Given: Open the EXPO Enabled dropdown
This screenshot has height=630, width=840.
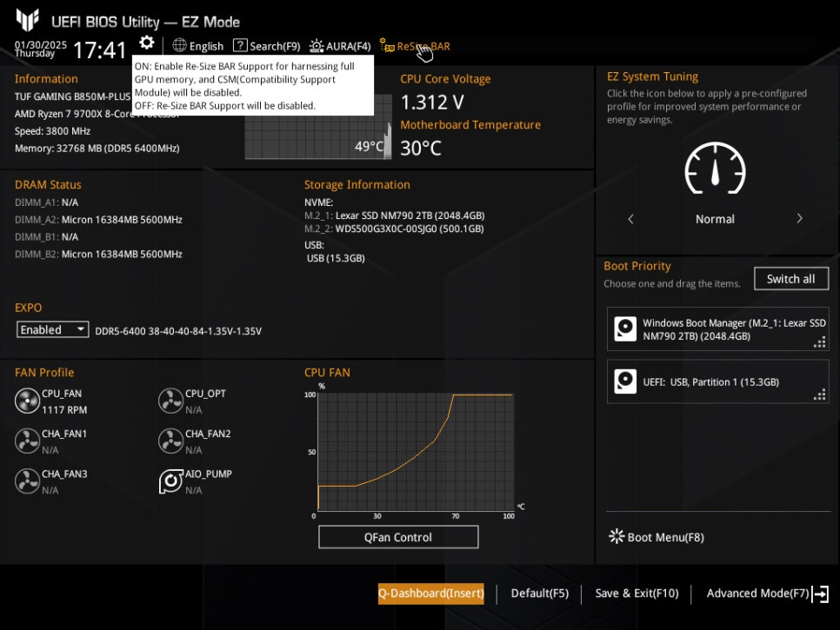Looking at the screenshot, I should point(52,329).
